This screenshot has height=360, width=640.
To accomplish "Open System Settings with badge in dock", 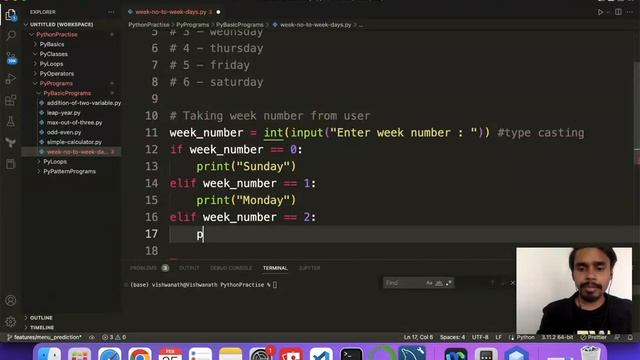I will (261, 353).
